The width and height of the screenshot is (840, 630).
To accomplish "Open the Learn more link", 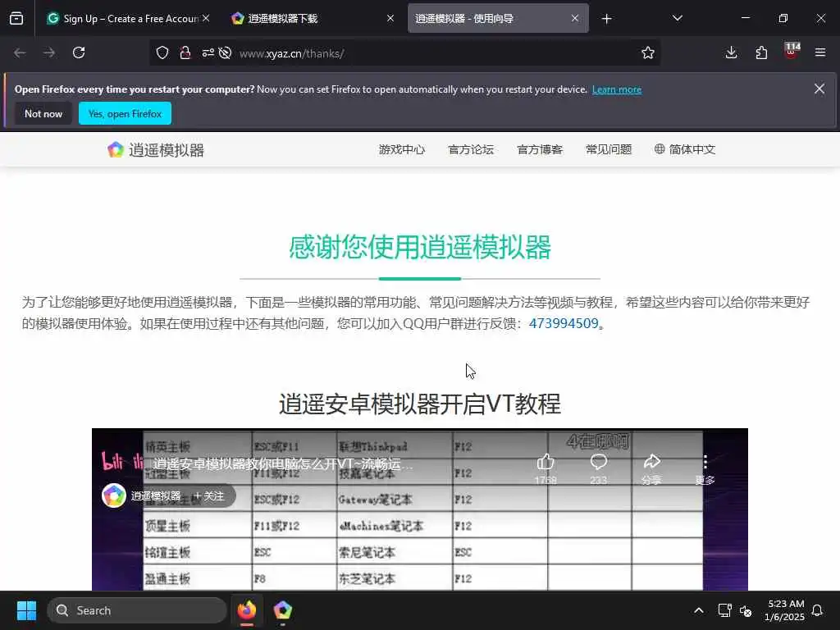I will 617,89.
